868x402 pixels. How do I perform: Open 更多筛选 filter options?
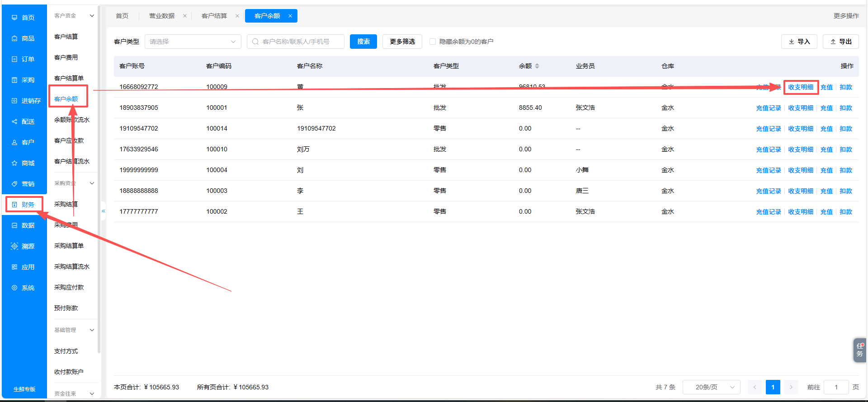pyautogui.click(x=402, y=42)
